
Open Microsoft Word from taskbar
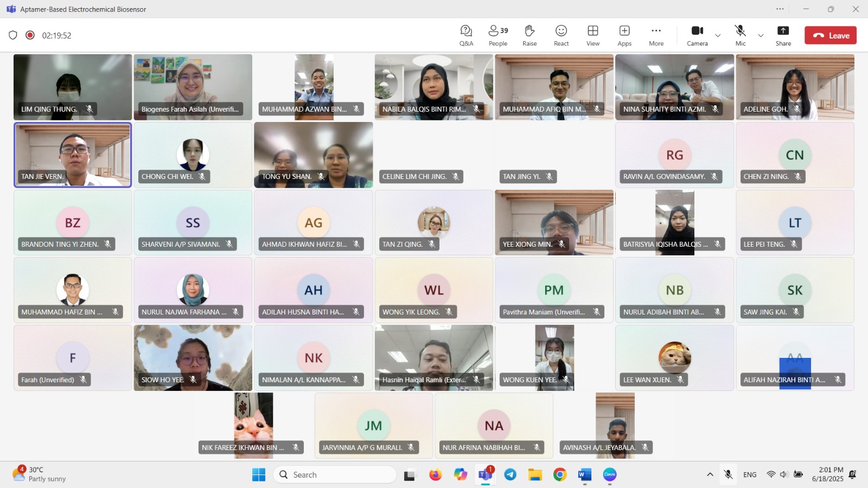(x=585, y=474)
